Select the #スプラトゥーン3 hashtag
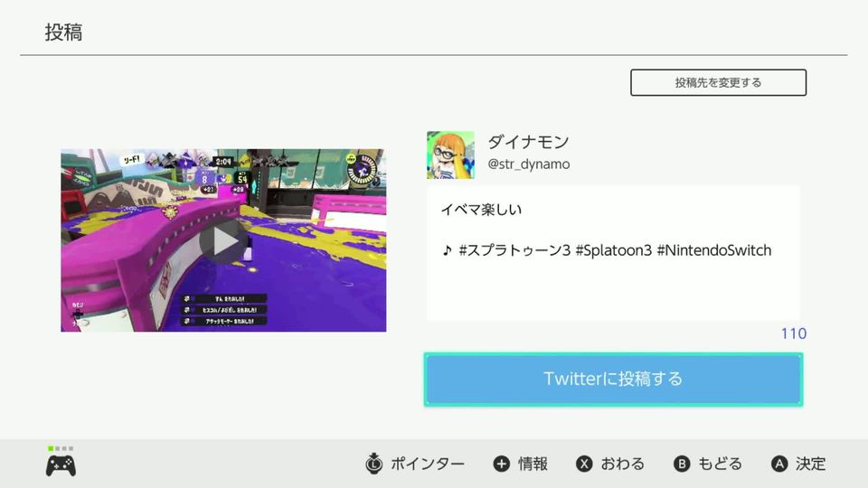The image size is (868, 488). point(514,250)
